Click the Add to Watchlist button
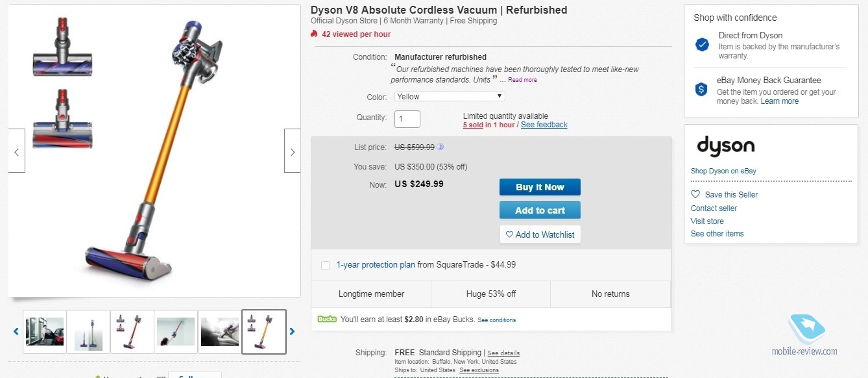This screenshot has height=378, width=868. pyautogui.click(x=540, y=234)
